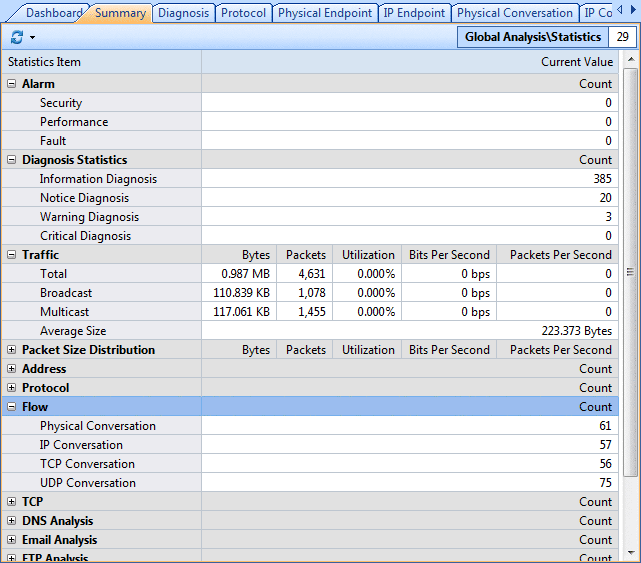The image size is (641, 563).
Task: Select the UDP Conversation row
Action: 310,483
